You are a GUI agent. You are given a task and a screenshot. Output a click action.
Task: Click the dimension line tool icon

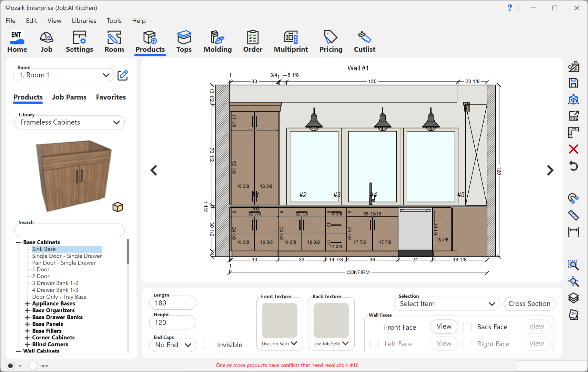574,232
